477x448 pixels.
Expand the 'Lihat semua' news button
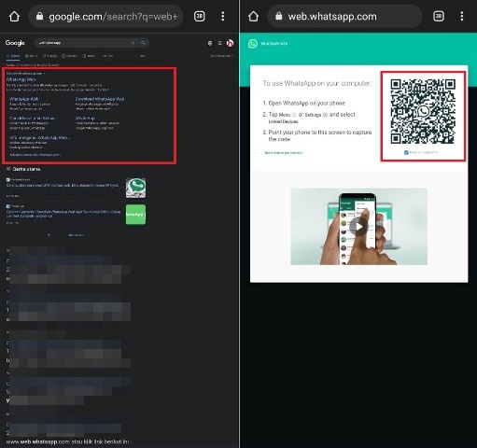[76, 235]
